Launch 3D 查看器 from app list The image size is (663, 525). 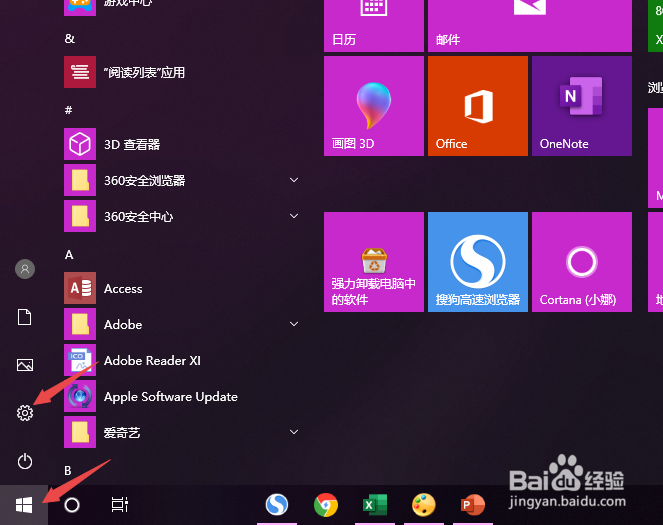[x=182, y=144]
